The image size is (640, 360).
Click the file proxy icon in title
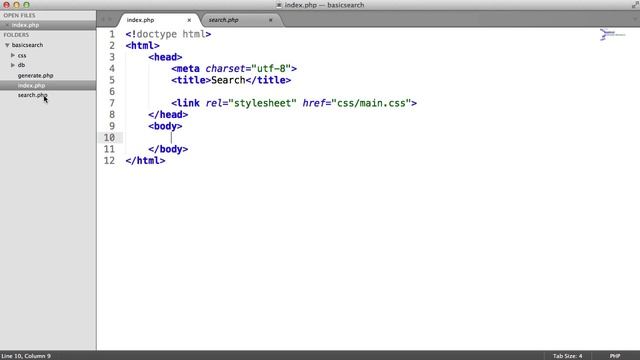(279, 5)
